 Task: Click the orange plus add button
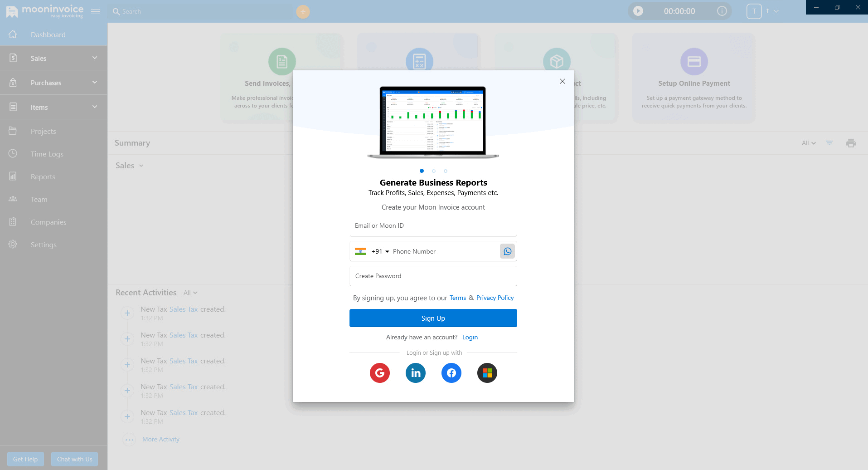click(x=303, y=12)
